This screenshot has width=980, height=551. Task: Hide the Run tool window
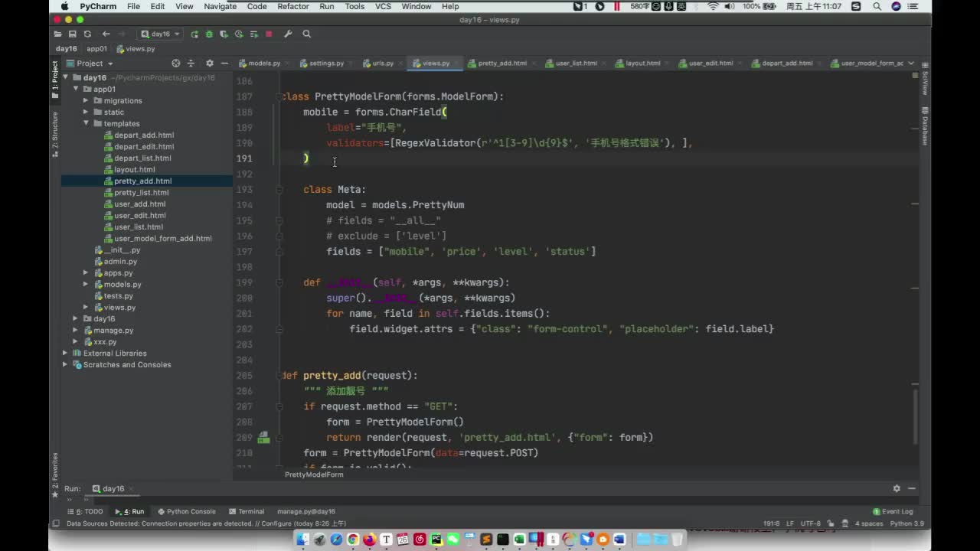coord(911,488)
